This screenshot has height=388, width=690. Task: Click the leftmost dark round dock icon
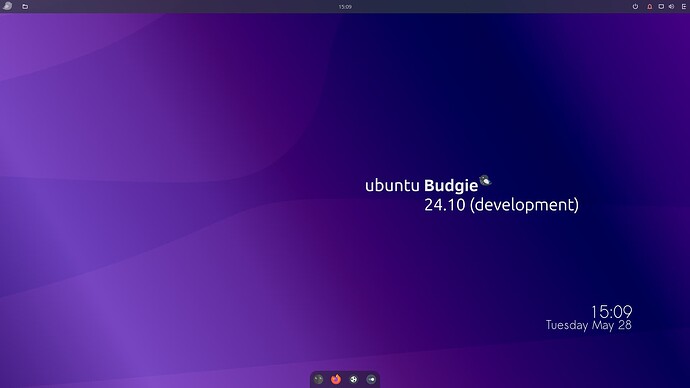pyautogui.click(x=319, y=379)
